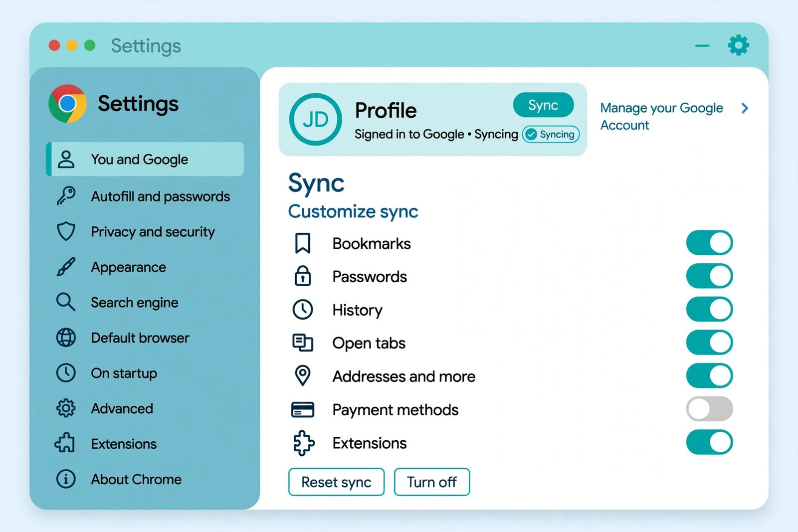Click the location pin icon for Addresses
Viewport: 798px width, 532px height.
coord(303,375)
